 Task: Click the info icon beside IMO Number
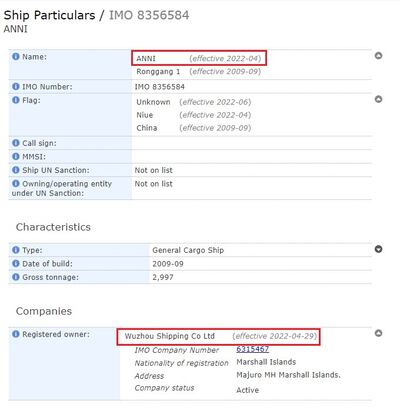[16, 87]
